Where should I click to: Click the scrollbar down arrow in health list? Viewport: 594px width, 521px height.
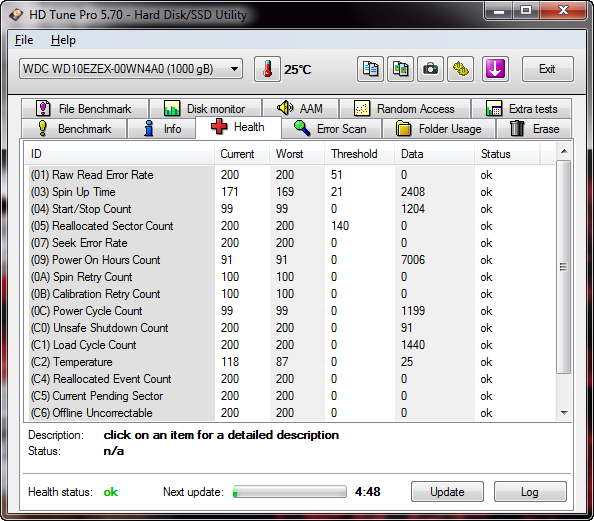pos(564,413)
